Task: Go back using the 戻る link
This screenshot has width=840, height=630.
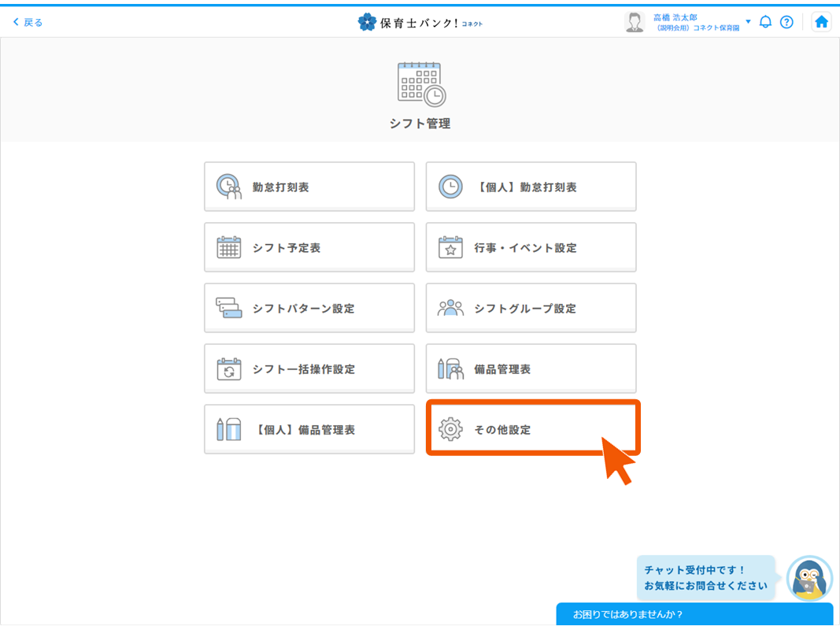Action: pos(28,22)
